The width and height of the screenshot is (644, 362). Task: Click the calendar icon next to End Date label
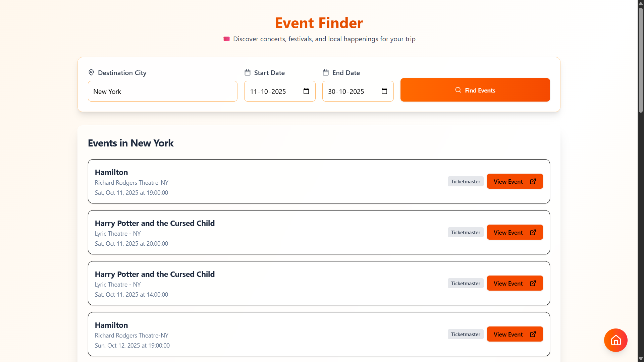326,72
